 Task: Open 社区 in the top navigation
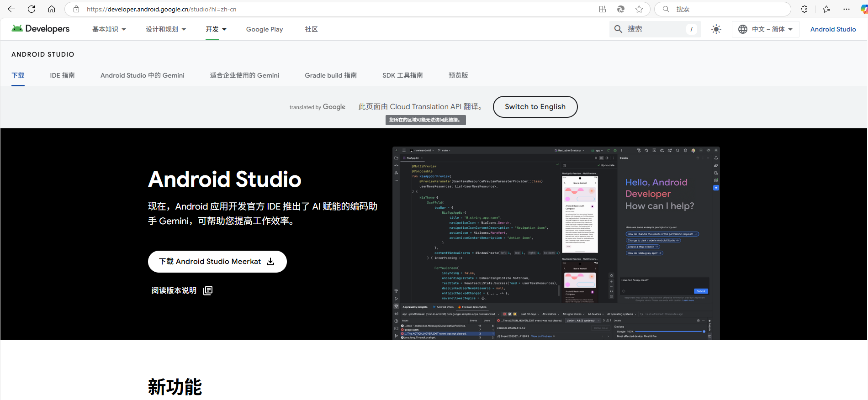pos(311,29)
